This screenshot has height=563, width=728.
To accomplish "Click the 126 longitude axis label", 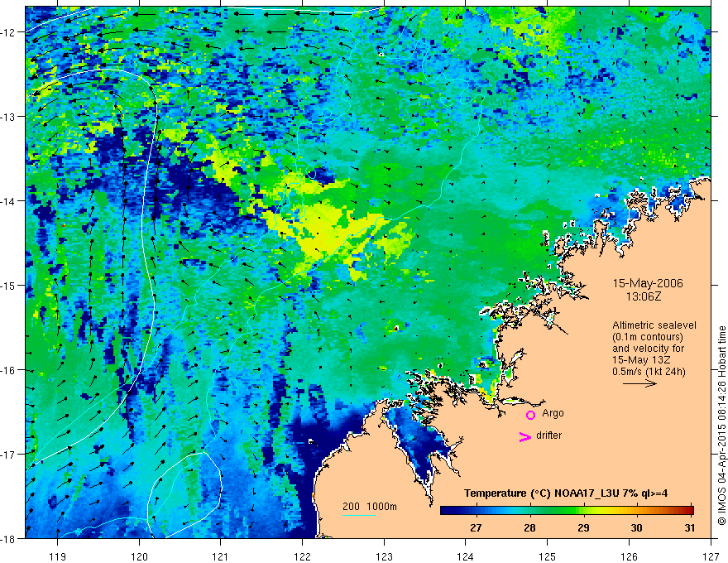I will coord(629,557).
